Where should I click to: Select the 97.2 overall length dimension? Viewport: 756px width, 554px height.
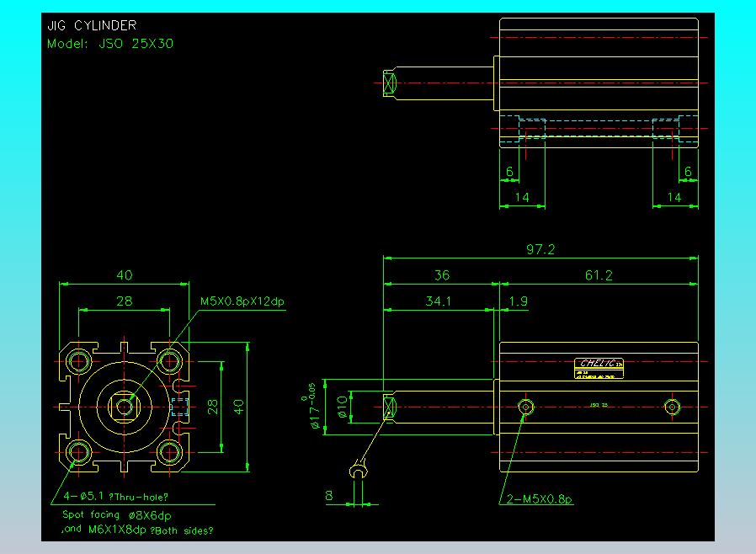[540, 249]
